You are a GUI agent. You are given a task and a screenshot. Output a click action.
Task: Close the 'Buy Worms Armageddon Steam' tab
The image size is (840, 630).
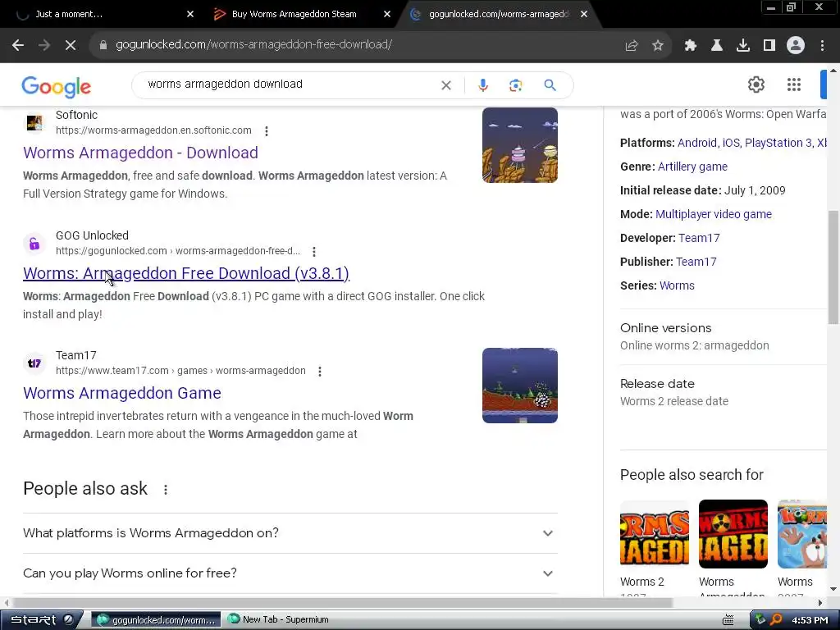(x=387, y=15)
